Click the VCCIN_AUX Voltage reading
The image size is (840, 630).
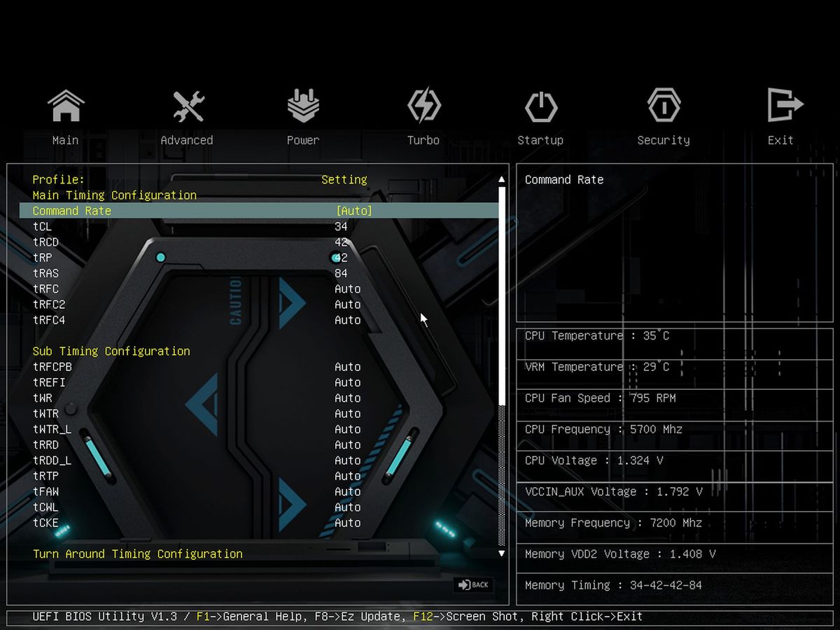(x=613, y=491)
